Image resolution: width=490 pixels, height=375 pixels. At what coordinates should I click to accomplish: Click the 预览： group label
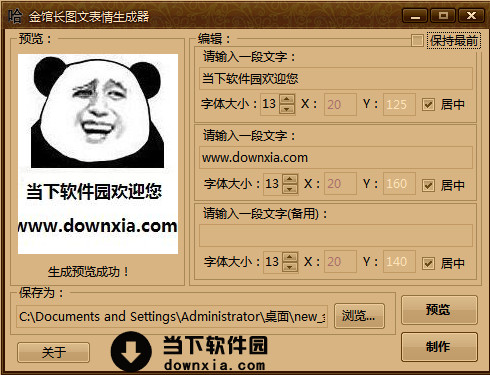pyautogui.click(x=35, y=39)
